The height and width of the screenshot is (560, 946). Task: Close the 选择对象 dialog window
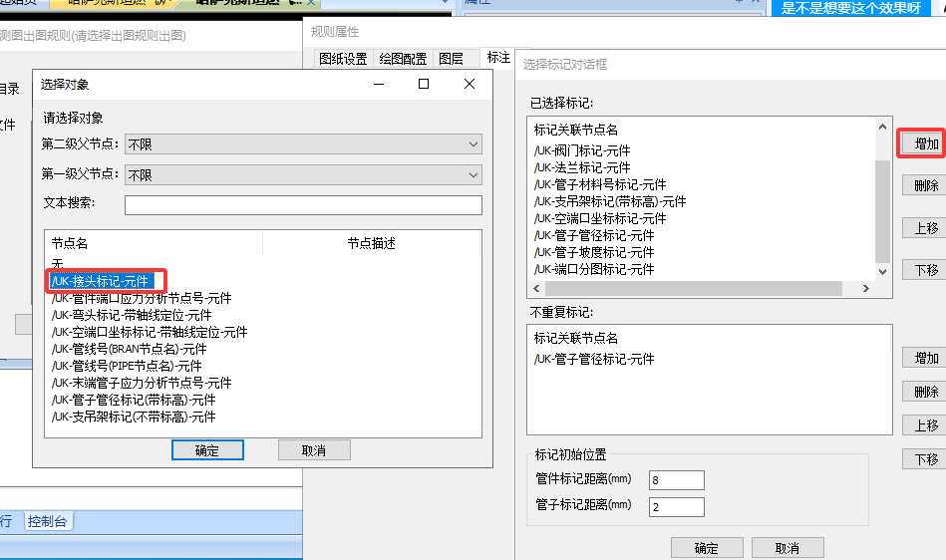click(x=470, y=85)
